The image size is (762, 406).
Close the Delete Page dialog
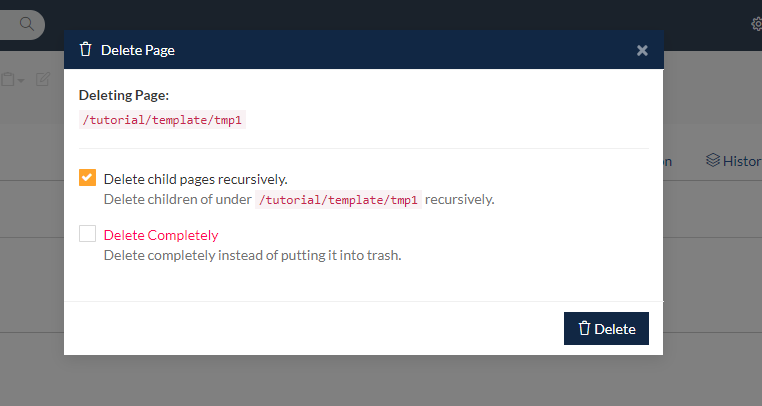[x=642, y=50]
